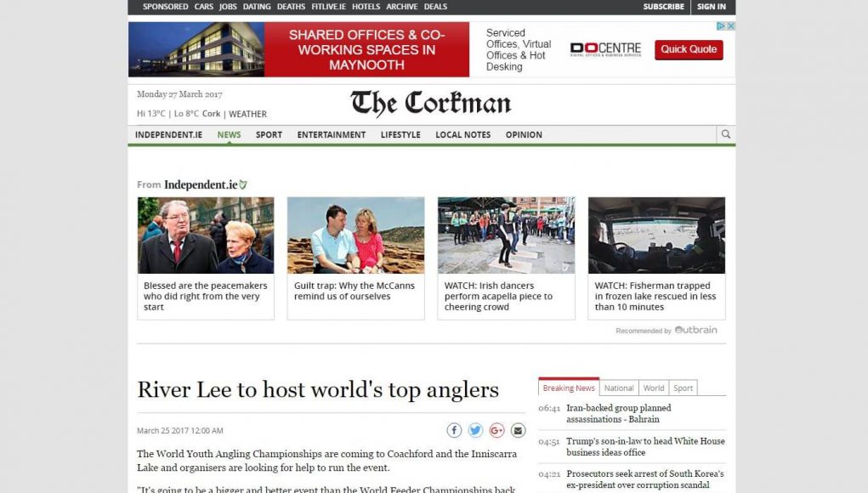Select OPINION in the main navigation
Screen dimensions: 868x493
(524, 134)
